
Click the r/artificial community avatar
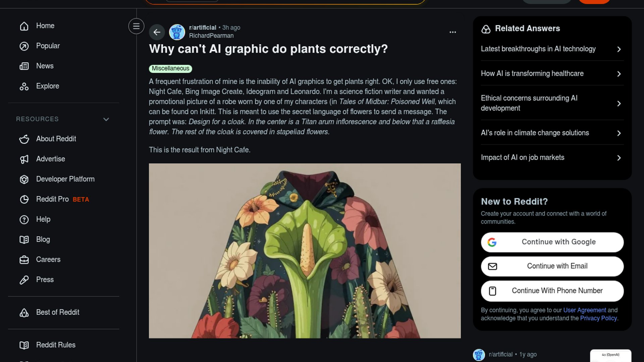coord(177,32)
